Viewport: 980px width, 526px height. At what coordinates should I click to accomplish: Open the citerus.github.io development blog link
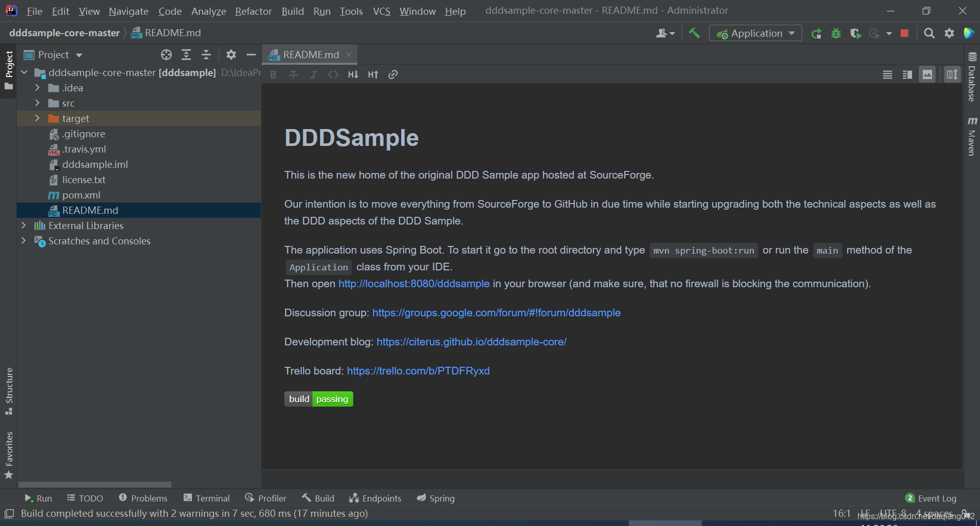(x=472, y=342)
